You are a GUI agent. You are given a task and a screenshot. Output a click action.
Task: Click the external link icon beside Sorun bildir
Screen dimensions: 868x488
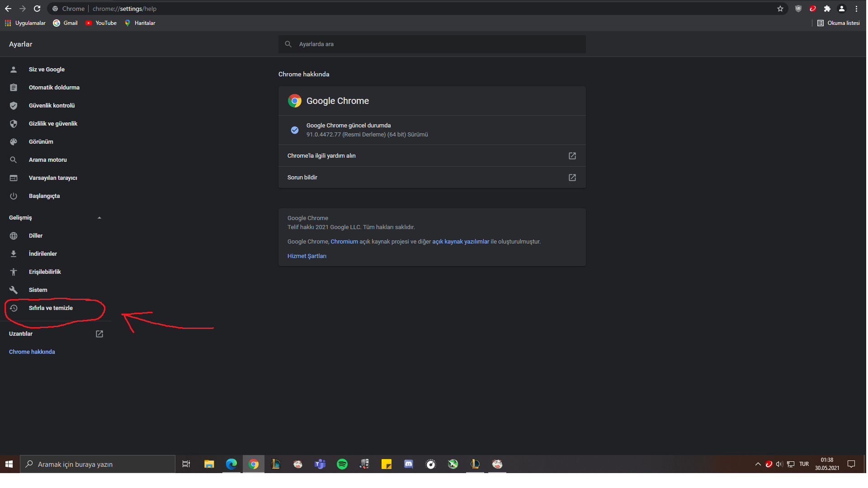(x=572, y=178)
